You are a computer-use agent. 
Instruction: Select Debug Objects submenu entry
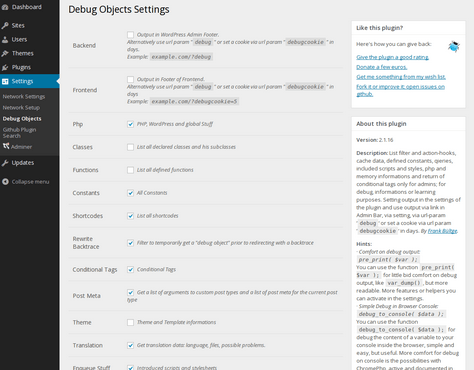(22, 119)
